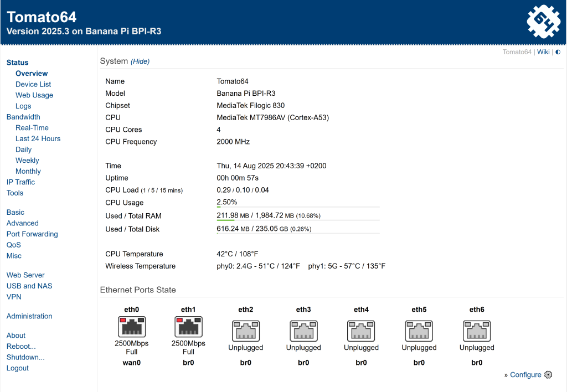Open the Logs page
This screenshot has width=567, height=392.
click(x=23, y=106)
